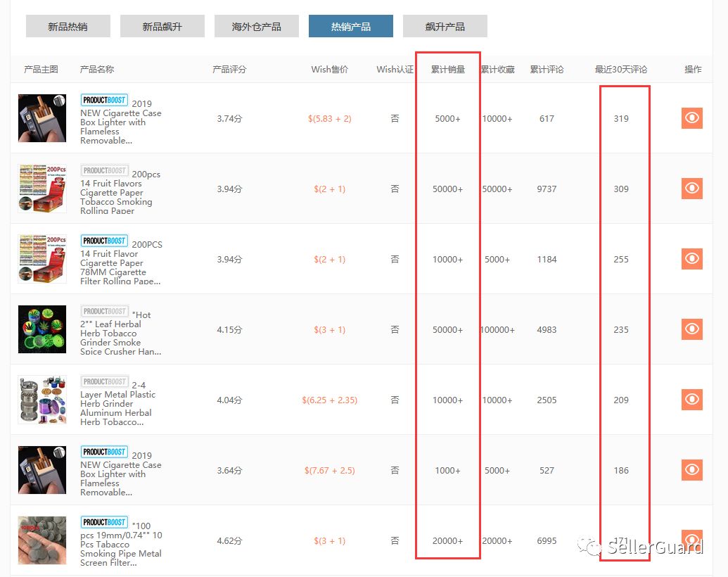Open thumbnail of pipe metal screen filters
The image size is (728, 577).
[x=42, y=540]
